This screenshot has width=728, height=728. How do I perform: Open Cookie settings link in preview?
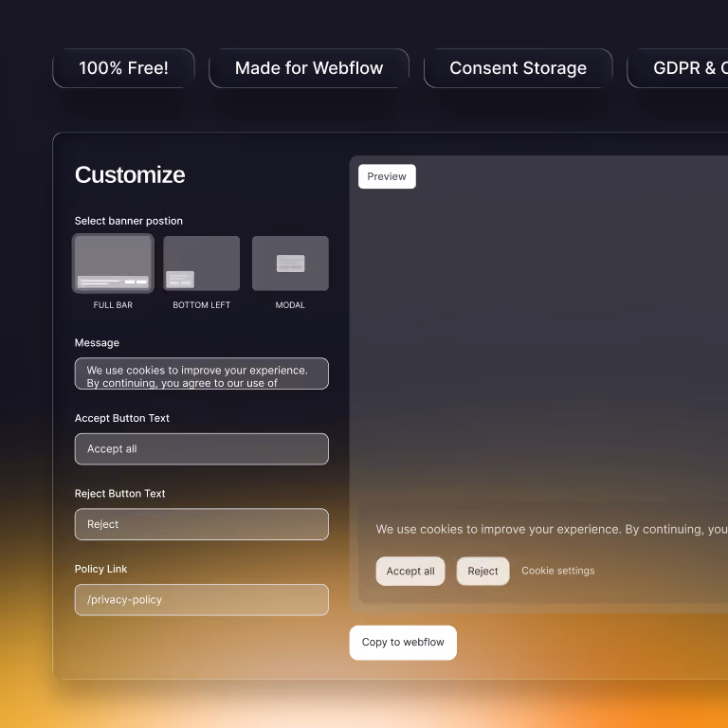point(558,571)
